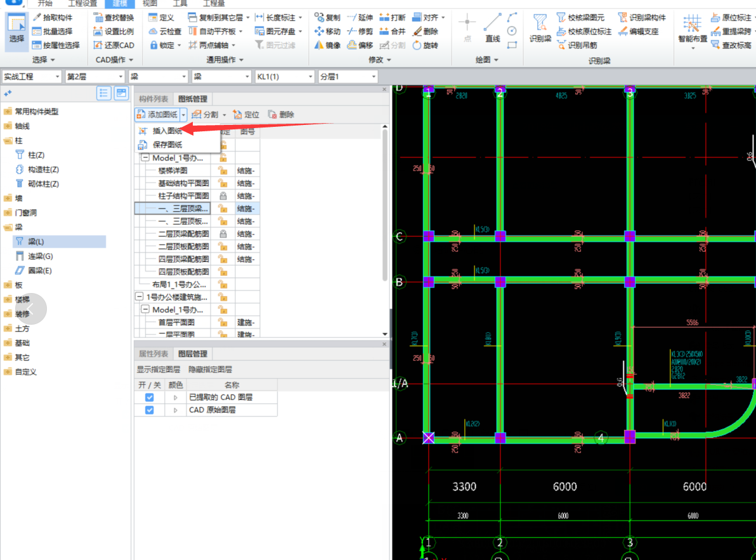Switch to list view icon in navigation panel
This screenshot has width=756, height=560.
(x=103, y=93)
